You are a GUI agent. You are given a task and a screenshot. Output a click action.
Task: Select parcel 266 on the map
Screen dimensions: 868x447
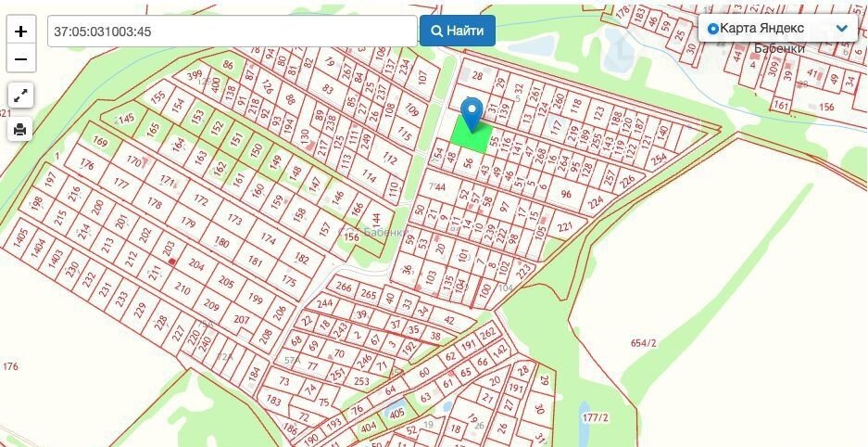pyautogui.click(x=344, y=287)
